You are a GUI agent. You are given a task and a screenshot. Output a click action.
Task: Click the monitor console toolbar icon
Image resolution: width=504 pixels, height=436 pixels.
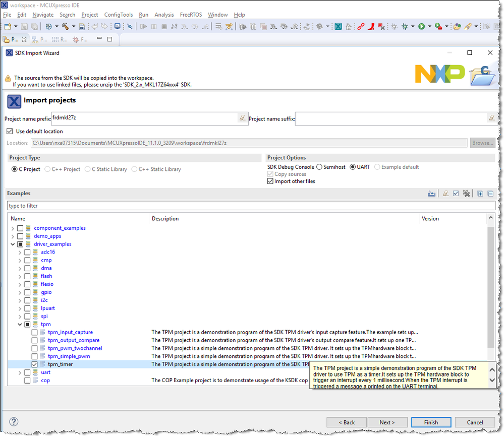(x=118, y=26)
